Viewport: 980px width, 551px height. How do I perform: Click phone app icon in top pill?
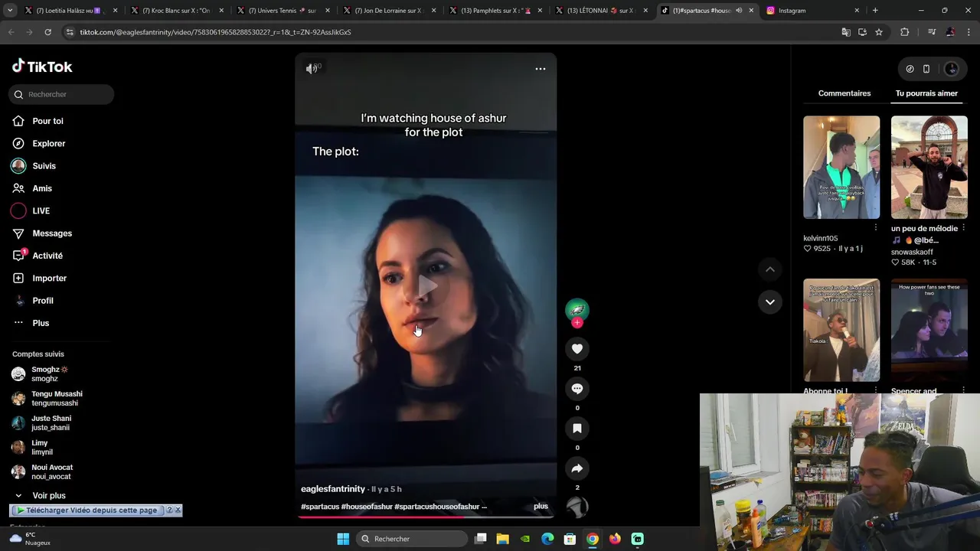point(926,69)
